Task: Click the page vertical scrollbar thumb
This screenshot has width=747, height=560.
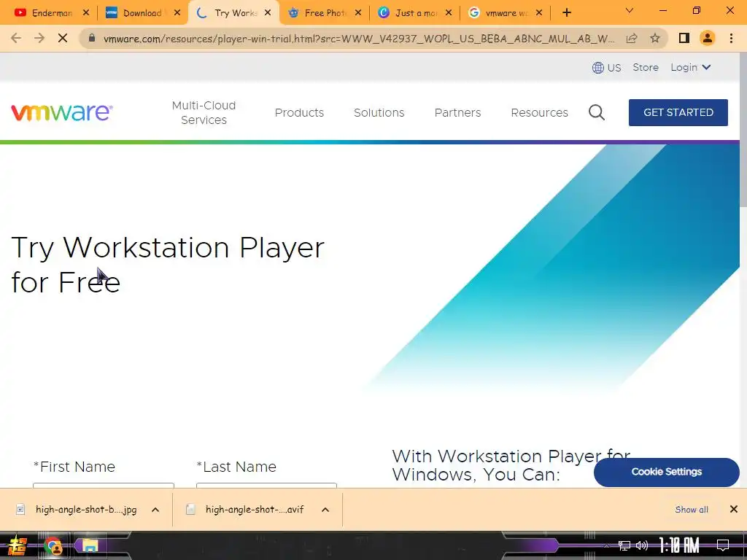Action: coord(743,128)
